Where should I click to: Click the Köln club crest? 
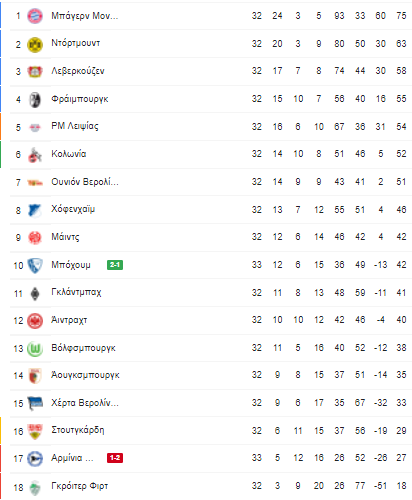35,155
